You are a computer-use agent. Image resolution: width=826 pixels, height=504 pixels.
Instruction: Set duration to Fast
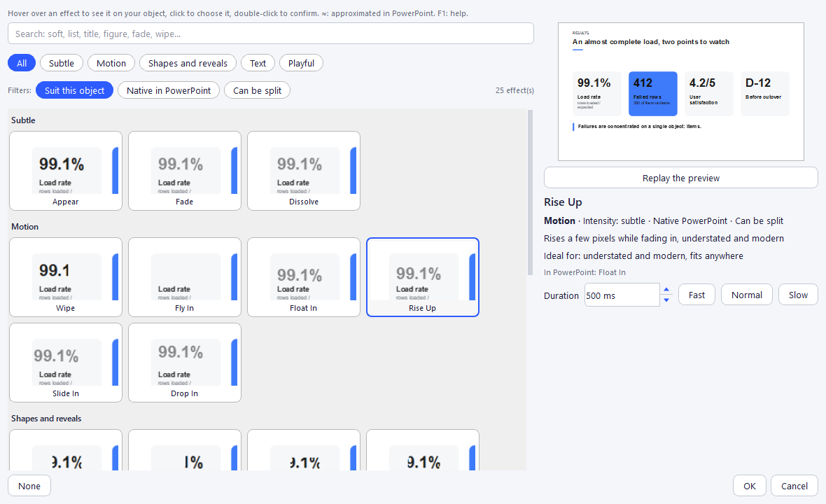696,295
